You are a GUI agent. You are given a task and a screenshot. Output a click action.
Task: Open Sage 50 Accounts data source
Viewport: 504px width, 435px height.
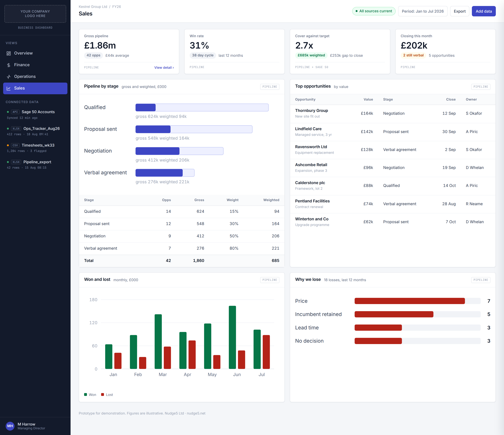point(35,115)
